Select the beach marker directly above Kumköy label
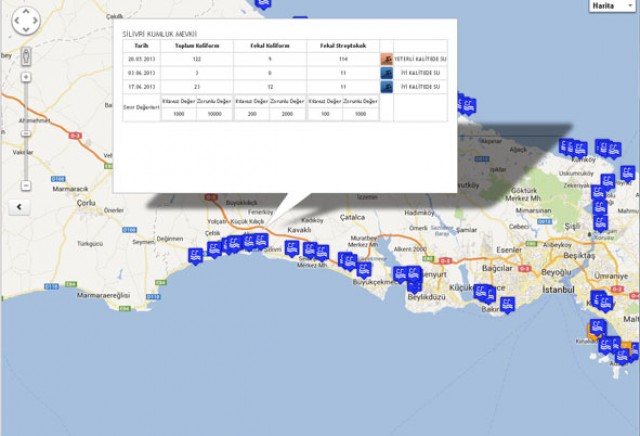The width and height of the screenshot is (640, 436). [x=580, y=149]
